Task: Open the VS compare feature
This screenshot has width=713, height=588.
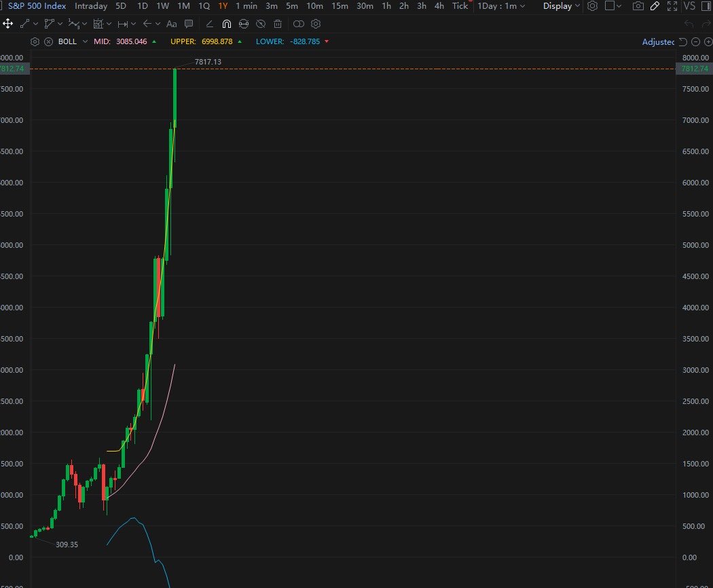Action: (x=689, y=6)
